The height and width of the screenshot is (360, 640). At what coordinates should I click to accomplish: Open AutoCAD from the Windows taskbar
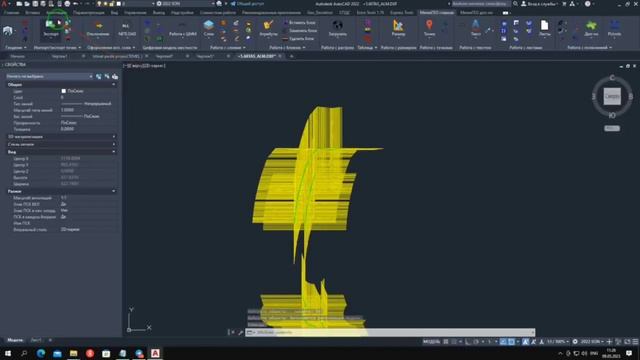(155, 353)
